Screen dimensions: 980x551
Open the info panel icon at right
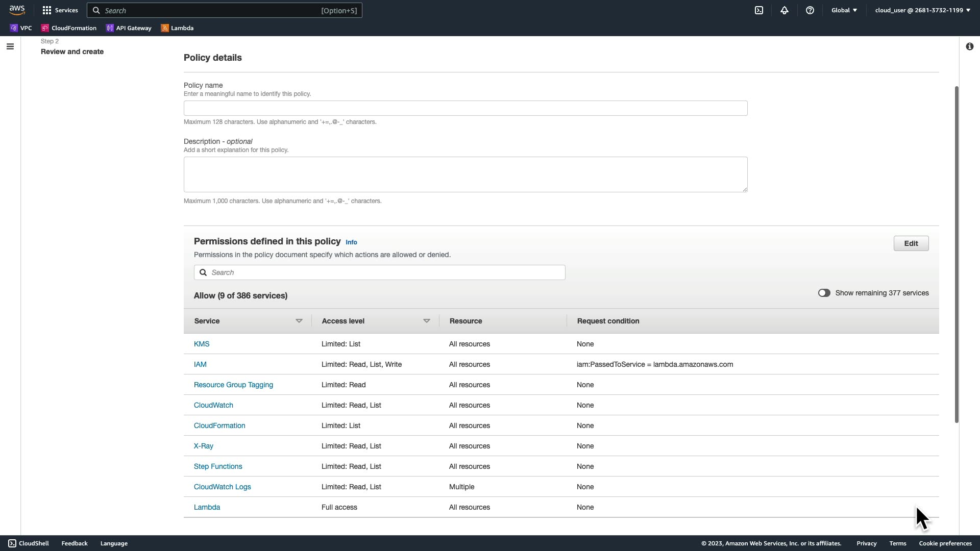(x=969, y=47)
